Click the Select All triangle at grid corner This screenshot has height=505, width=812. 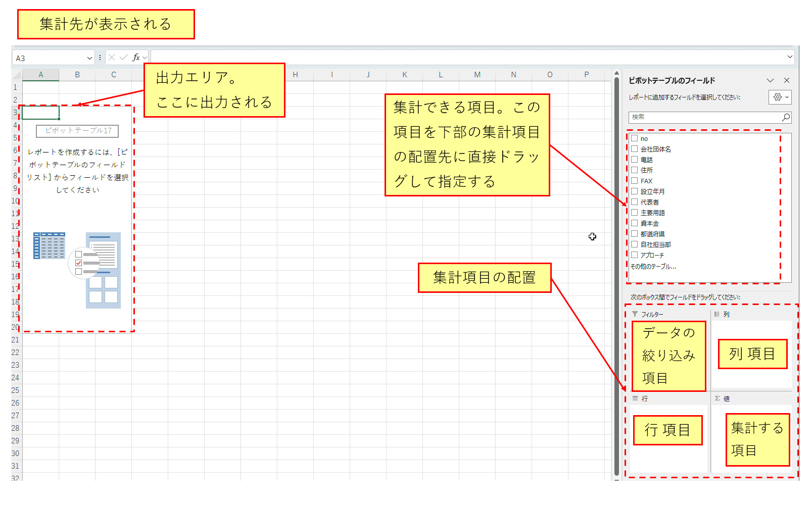pos(17,75)
